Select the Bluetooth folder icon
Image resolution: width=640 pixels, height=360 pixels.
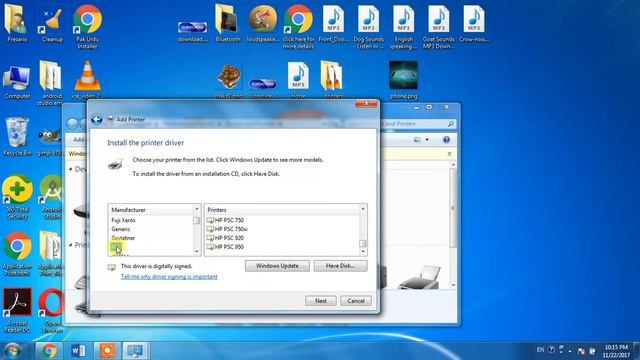(x=228, y=22)
